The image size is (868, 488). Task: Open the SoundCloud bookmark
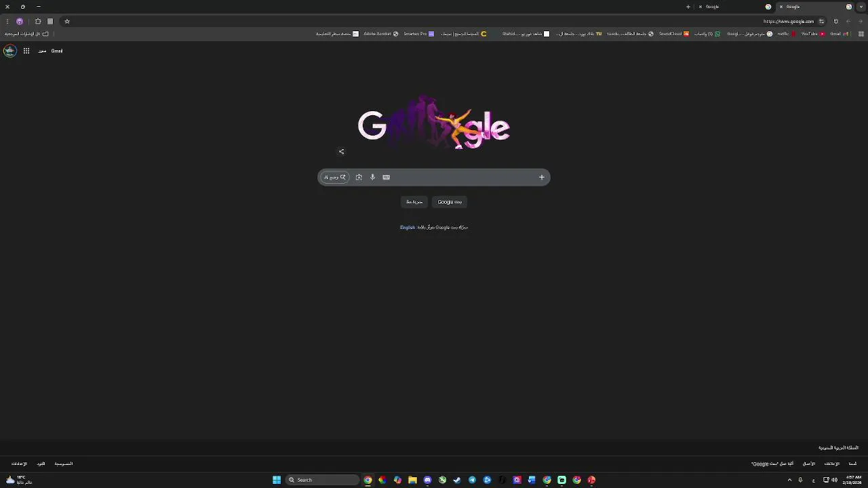click(674, 34)
